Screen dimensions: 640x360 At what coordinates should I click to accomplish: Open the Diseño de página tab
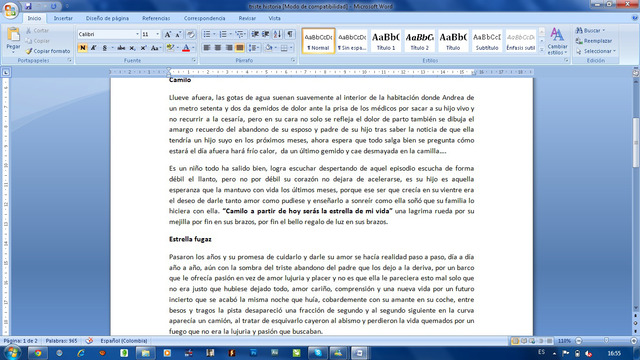(107, 18)
